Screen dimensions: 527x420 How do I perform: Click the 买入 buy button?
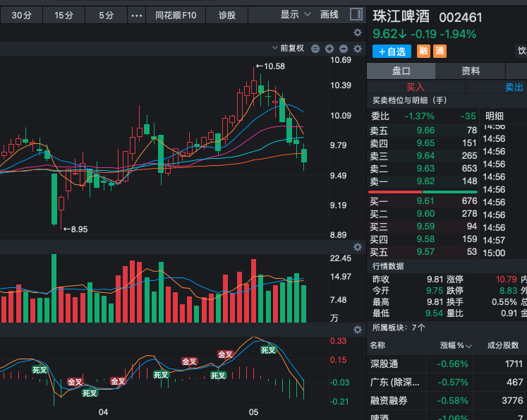pos(416,88)
